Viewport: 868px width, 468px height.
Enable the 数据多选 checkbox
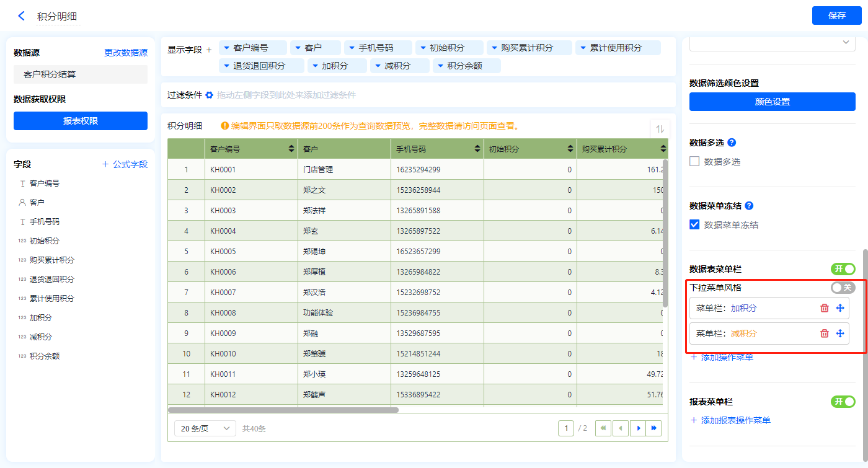(695, 162)
